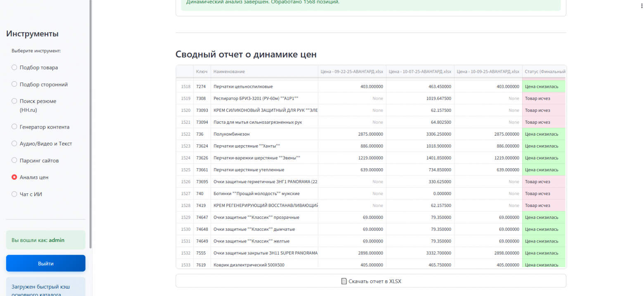The width and height of the screenshot is (644, 296).
Task: Sort by "Цена - 09-22-25-АВАНГАРД.xlsx" column header
Action: coord(352,71)
